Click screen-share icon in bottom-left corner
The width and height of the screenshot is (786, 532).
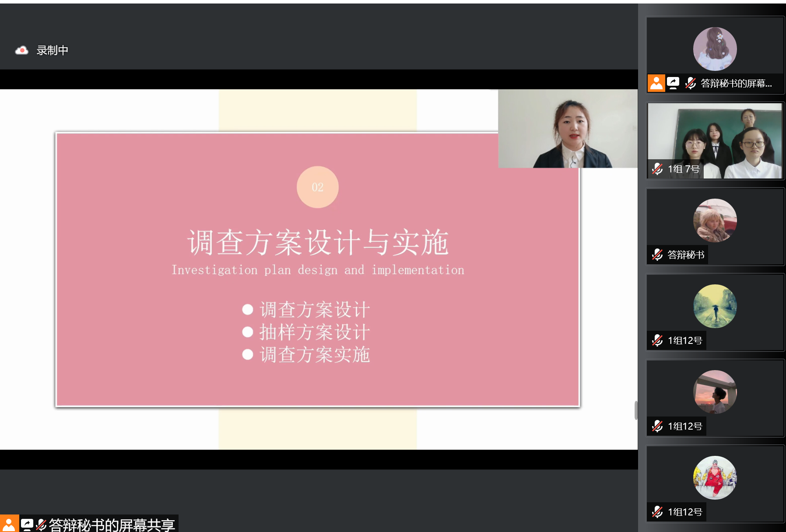27,524
